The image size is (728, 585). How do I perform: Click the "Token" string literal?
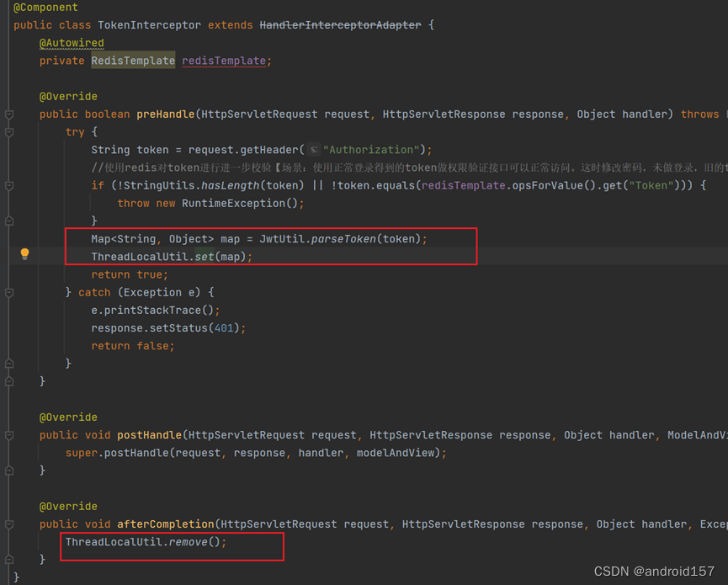[651, 185]
